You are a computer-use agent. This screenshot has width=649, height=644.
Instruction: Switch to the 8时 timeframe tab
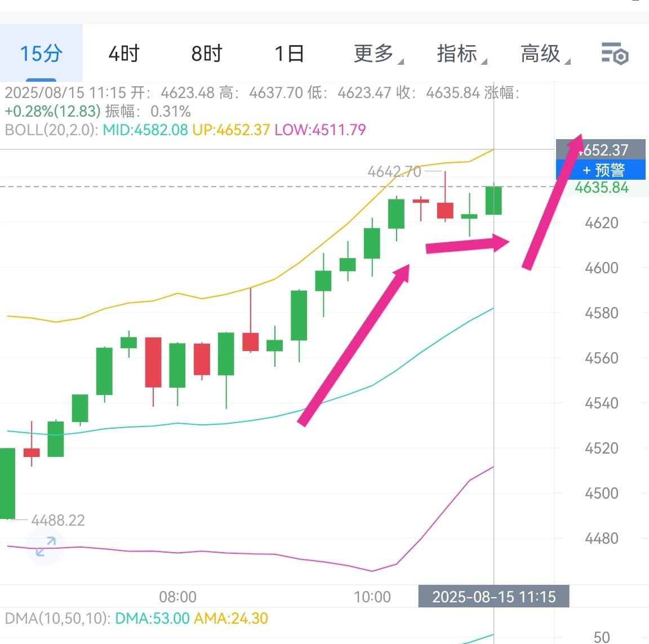(x=207, y=54)
